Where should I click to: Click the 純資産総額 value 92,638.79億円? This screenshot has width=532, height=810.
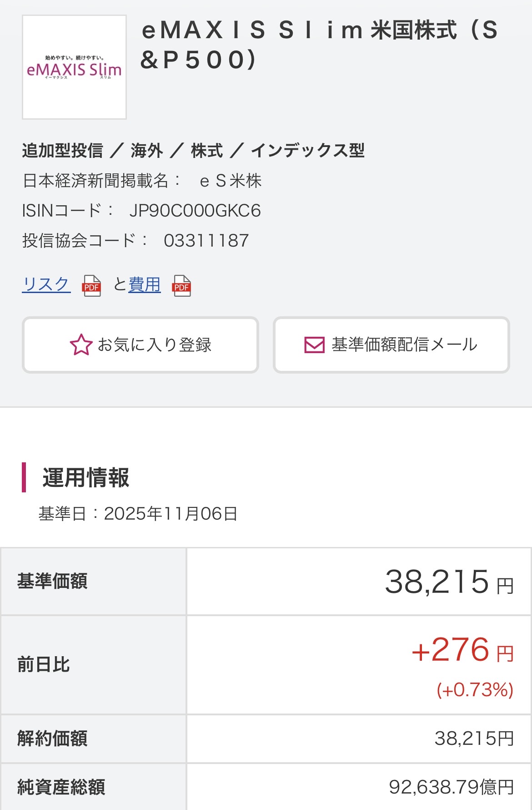click(x=451, y=787)
